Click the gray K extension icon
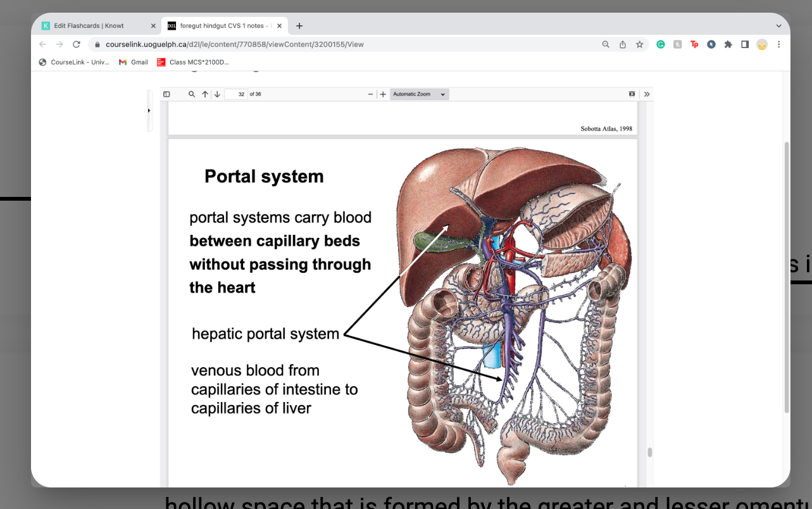This screenshot has height=509, width=812. pyautogui.click(x=678, y=44)
